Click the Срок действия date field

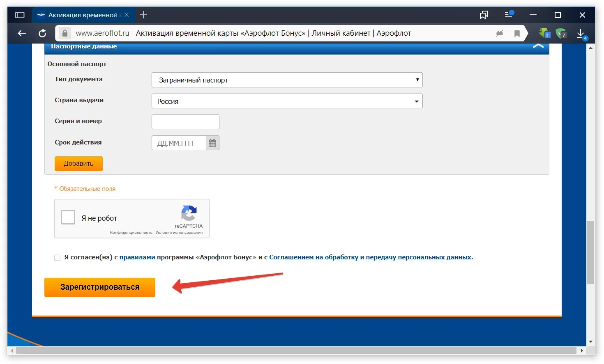pyautogui.click(x=179, y=143)
